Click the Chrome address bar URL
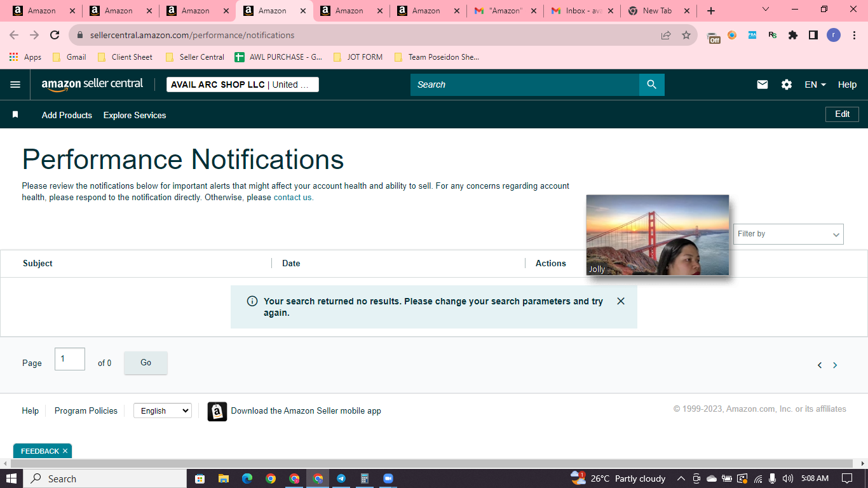 (x=192, y=35)
